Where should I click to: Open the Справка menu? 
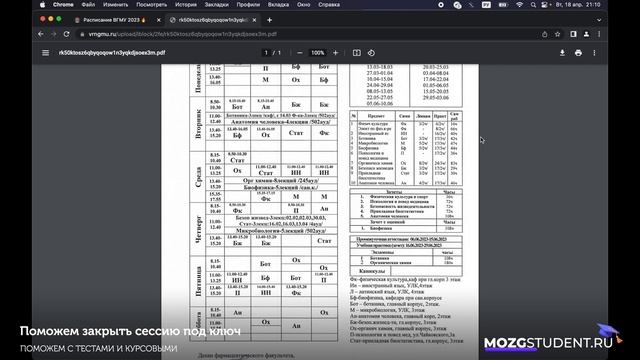pos(329,5)
